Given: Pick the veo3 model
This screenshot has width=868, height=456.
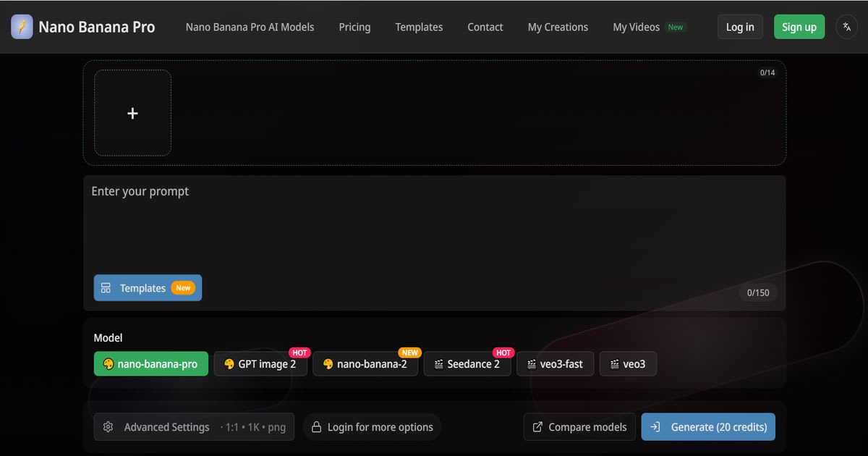Looking at the screenshot, I should 629,364.
